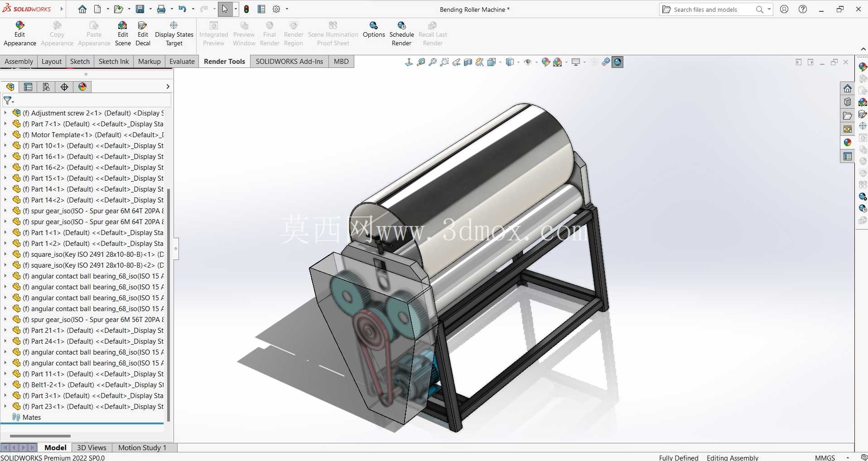Click the Rebuild traffic light icon
This screenshot has height=461, width=868.
coord(246,9)
